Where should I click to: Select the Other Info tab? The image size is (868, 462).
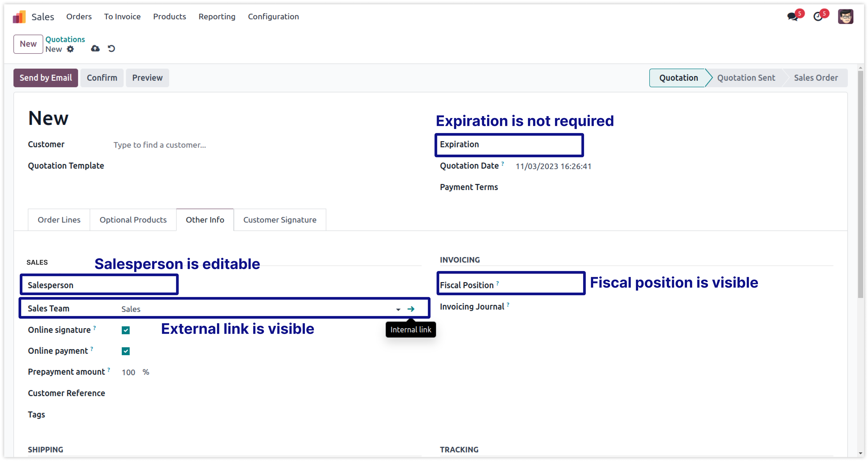coord(205,220)
